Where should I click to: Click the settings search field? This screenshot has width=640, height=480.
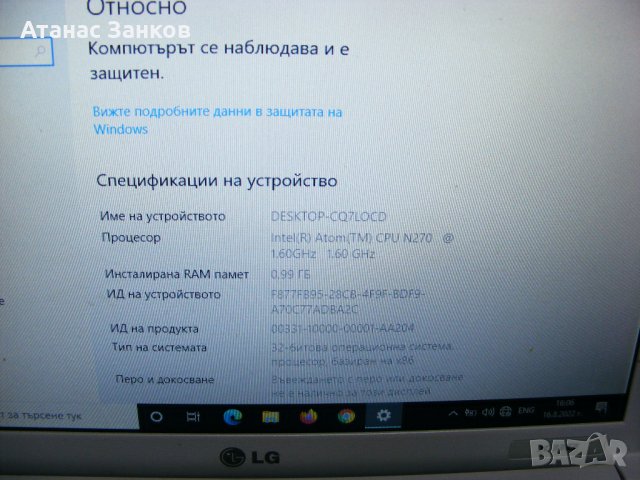tap(27, 51)
